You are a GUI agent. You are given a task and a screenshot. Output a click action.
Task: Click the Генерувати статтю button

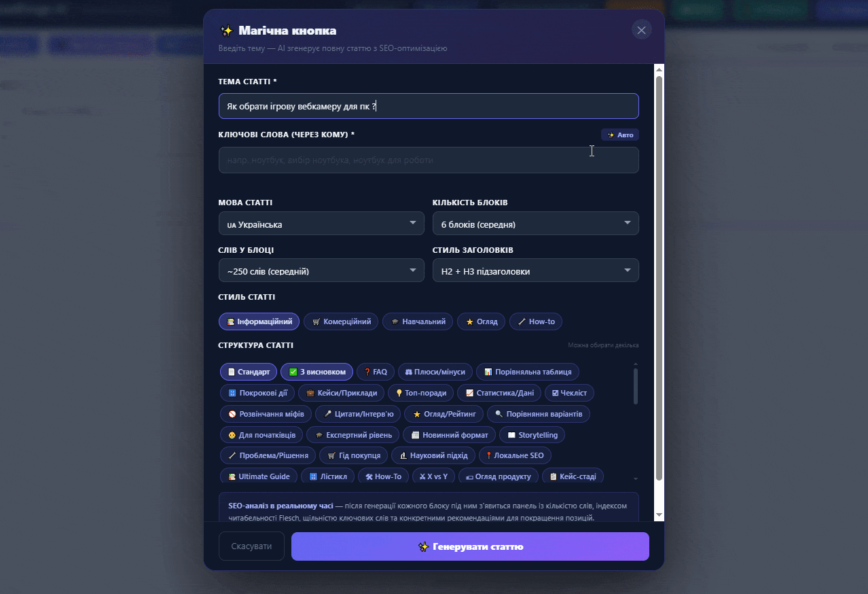pos(470,546)
